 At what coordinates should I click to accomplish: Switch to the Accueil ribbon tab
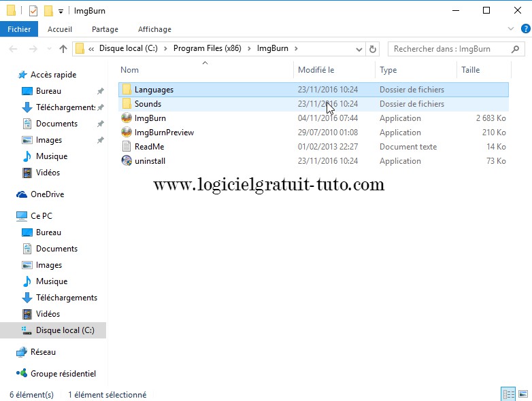tap(60, 29)
